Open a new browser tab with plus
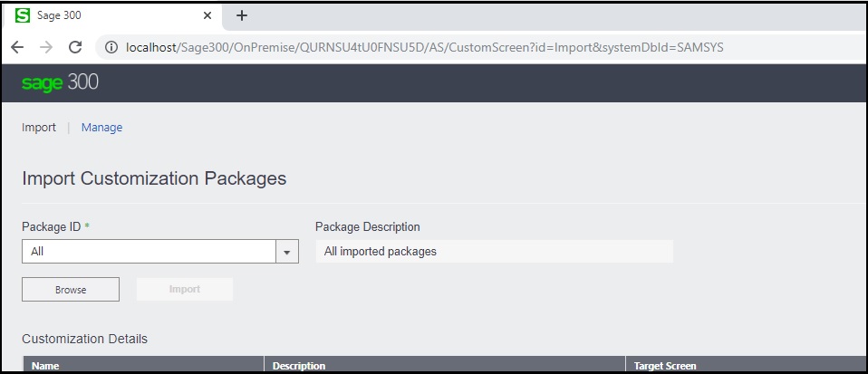868x374 pixels. 241,15
